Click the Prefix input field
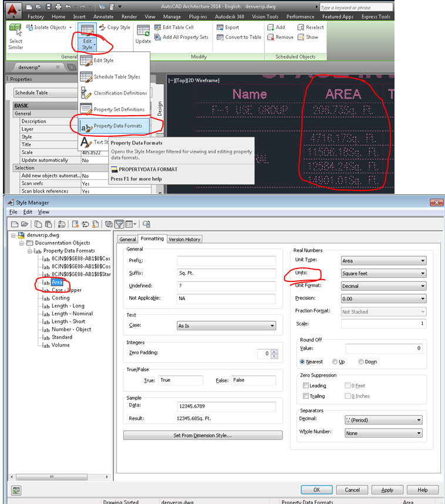 [226, 261]
